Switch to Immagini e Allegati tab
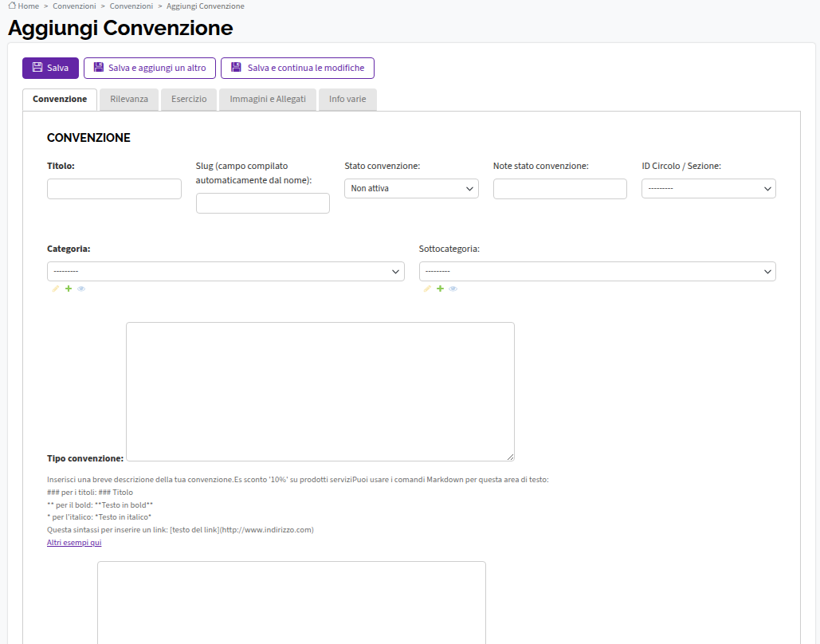Image resolution: width=820 pixels, height=644 pixels. pyautogui.click(x=268, y=100)
